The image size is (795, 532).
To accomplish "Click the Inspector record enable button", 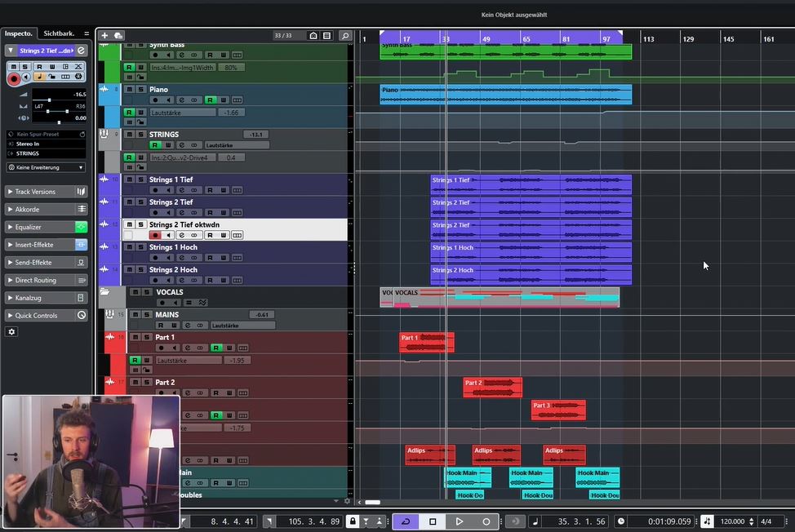I will pyautogui.click(x=14, y=78).
